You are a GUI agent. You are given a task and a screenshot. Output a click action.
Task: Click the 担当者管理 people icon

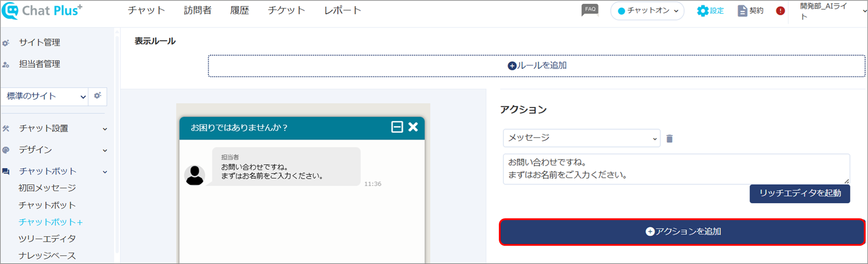coord(6,64)
